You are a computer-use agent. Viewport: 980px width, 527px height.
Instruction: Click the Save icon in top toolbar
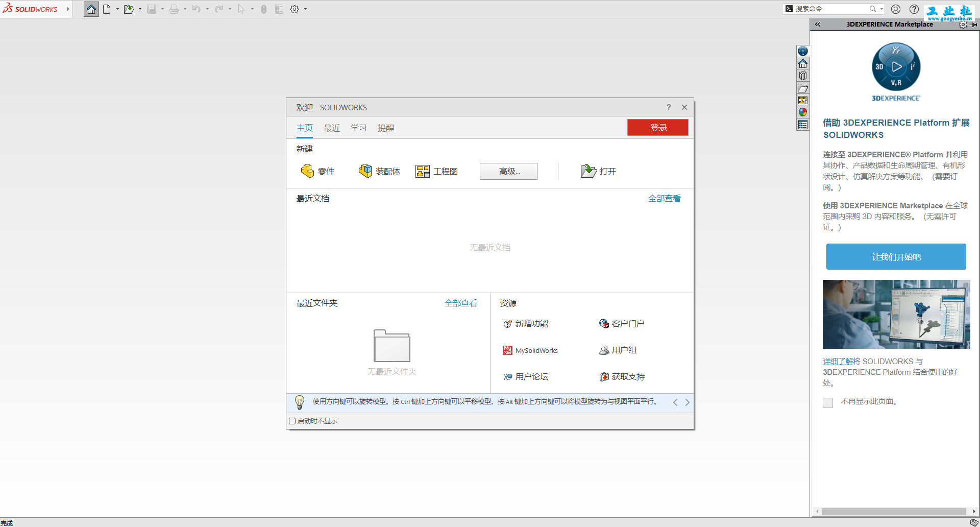[152, 9]
